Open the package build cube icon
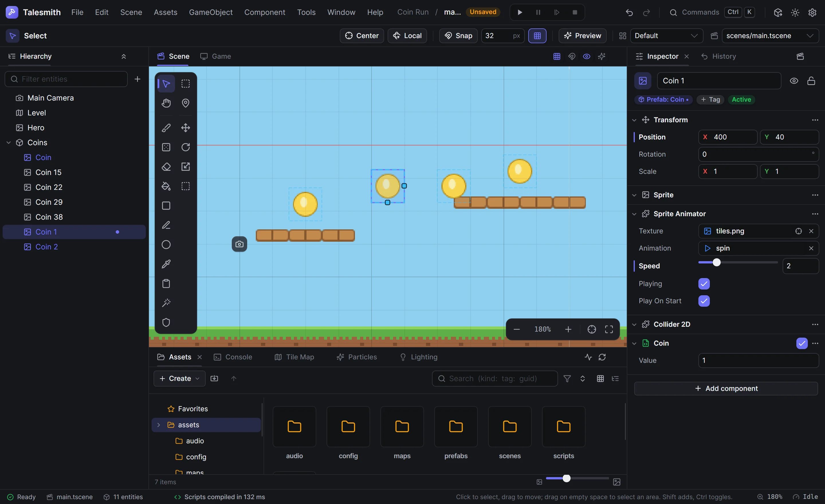 tap(778, 12)
